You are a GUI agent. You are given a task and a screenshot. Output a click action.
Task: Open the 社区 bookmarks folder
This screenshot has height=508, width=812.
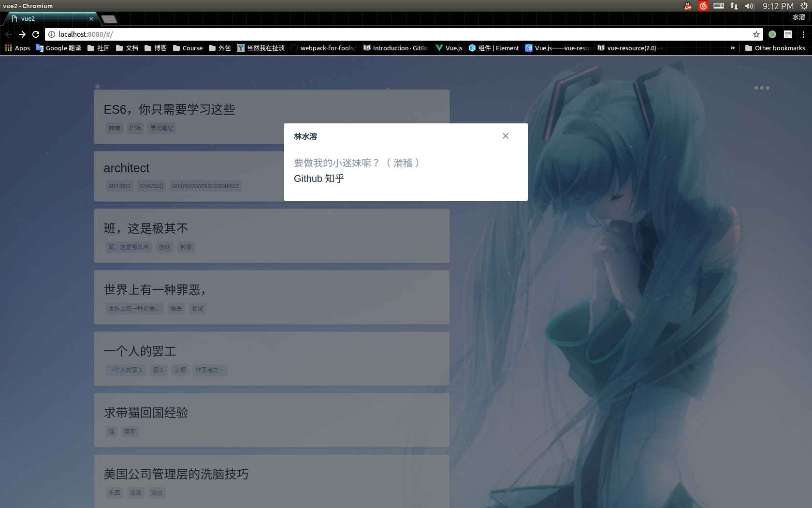coord(99,48)
